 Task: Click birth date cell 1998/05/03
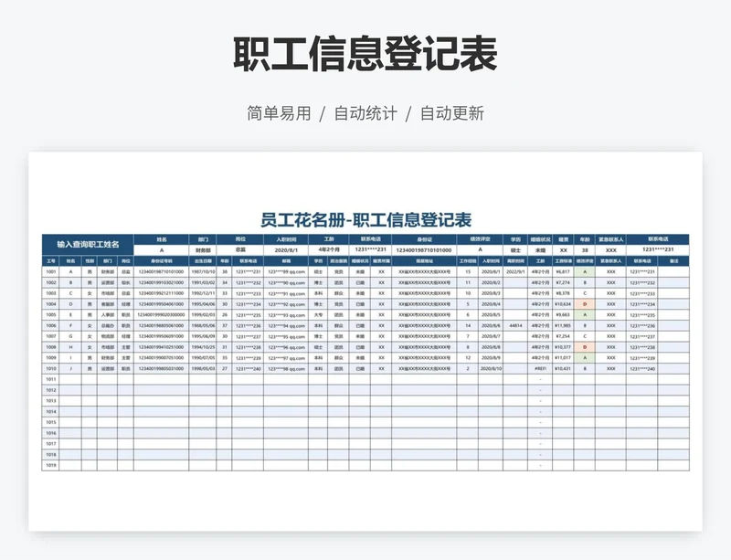click(x=203, y=368)
